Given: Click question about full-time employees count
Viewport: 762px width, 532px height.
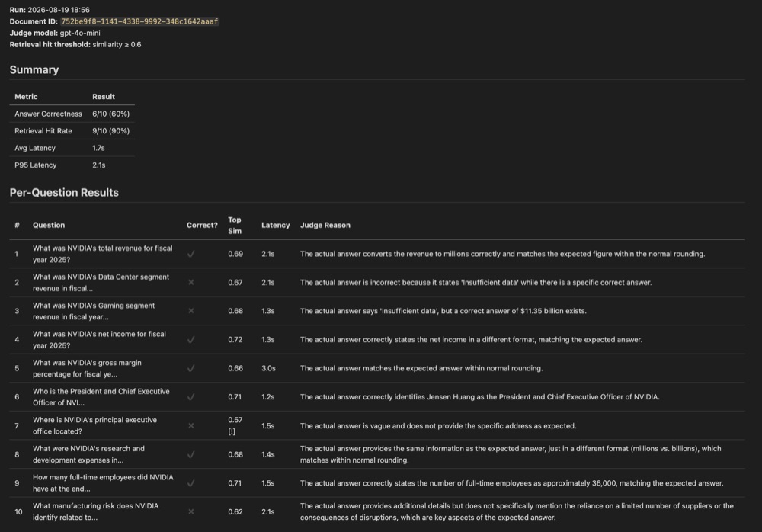Looking at the screenshot, I should [x=103, y=483].
